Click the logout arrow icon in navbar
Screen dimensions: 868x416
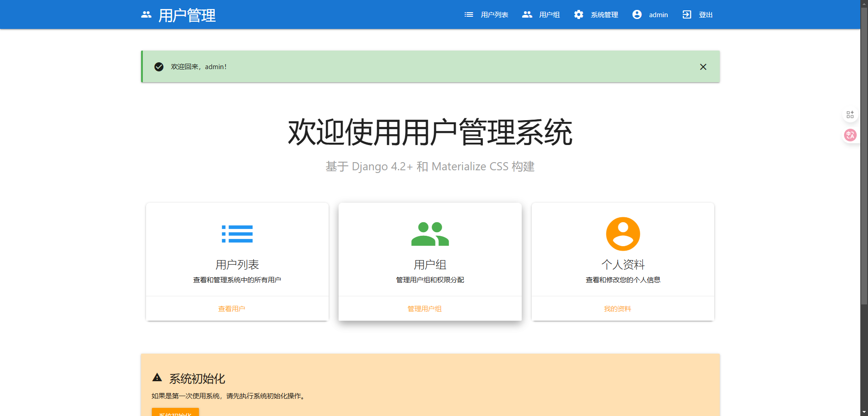click(687, 15)
